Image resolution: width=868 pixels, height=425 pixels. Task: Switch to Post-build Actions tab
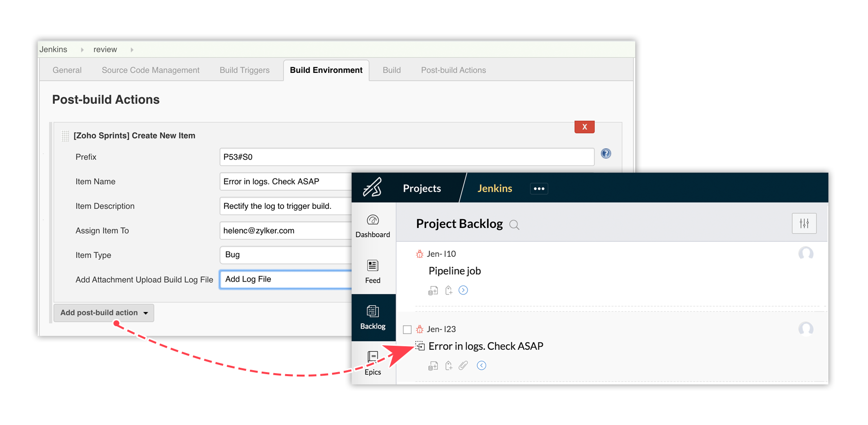tap(453, 70)
